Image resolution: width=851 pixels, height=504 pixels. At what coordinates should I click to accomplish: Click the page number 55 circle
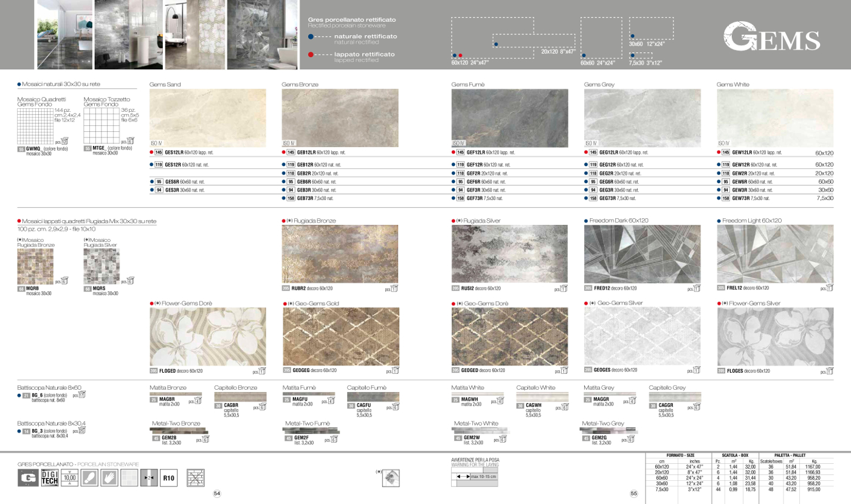633,493
